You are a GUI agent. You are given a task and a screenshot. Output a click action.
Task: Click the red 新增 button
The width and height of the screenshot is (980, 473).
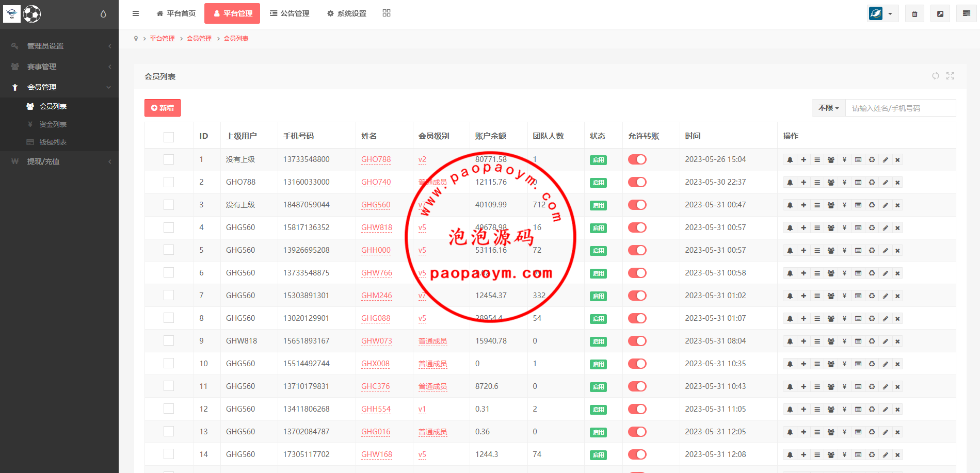point(163,108)
